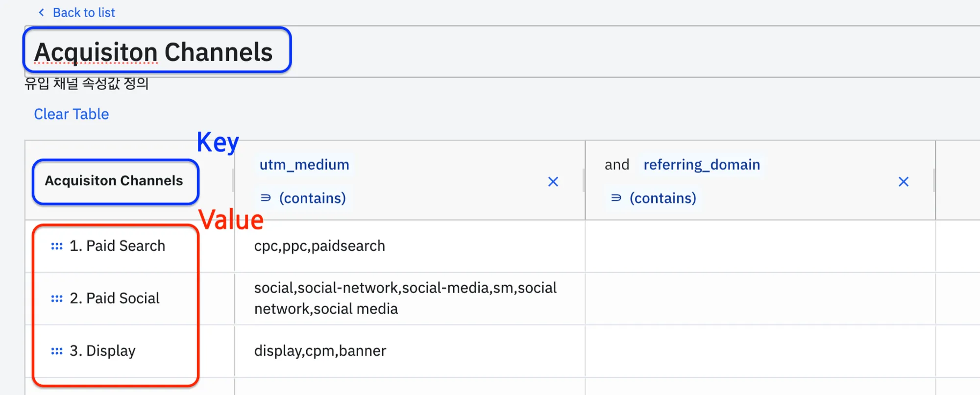Viewport: 980px width, 395px height.
Task: Remove the utm_medium column with its X
Action: [553, 182]
